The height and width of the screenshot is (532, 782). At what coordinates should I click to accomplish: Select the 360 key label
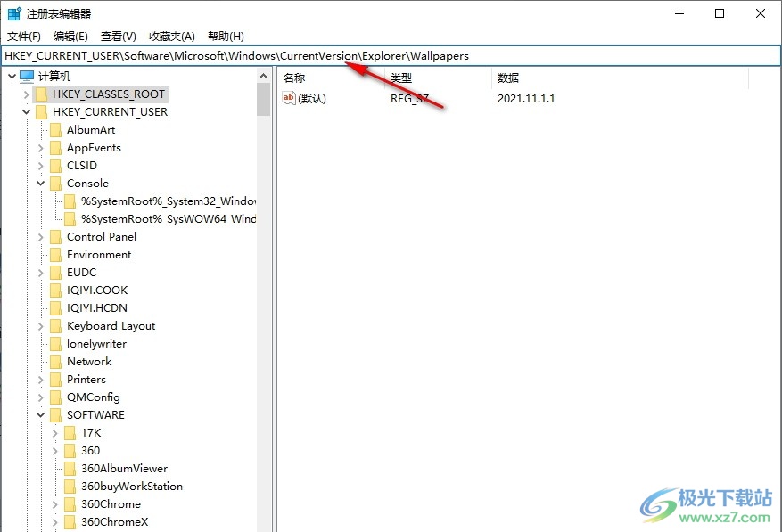[x=91, y=451]
